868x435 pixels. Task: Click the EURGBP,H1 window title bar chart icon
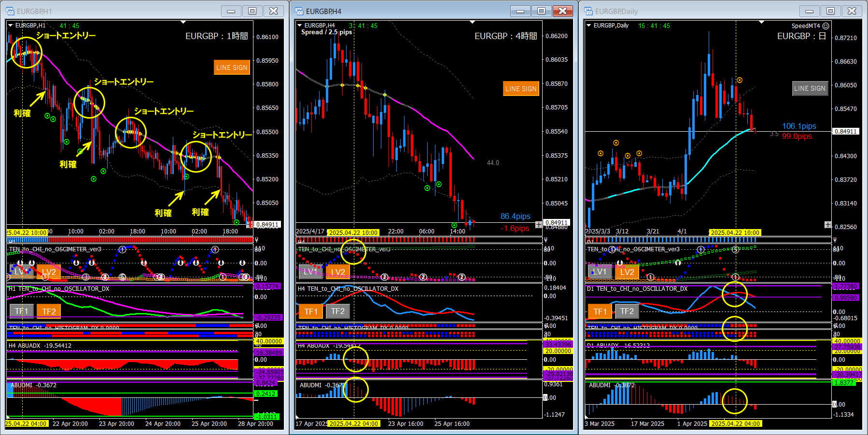click(10, 11)
